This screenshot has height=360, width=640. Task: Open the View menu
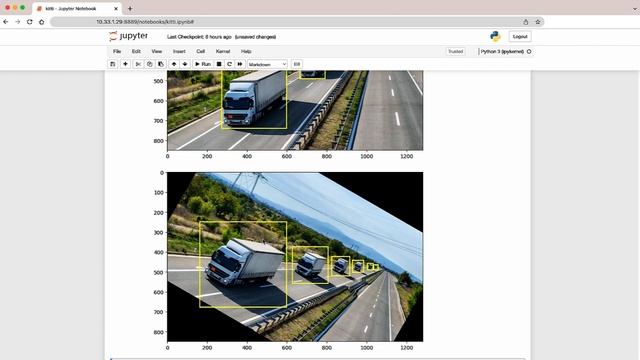[x=157, y=51]
